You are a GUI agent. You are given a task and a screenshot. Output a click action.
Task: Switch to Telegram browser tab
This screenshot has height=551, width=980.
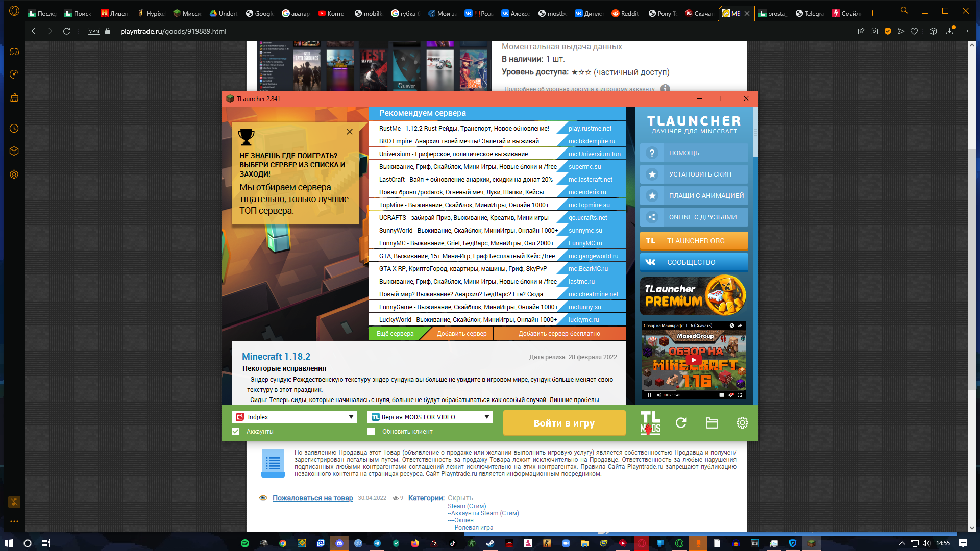[810, 13]
